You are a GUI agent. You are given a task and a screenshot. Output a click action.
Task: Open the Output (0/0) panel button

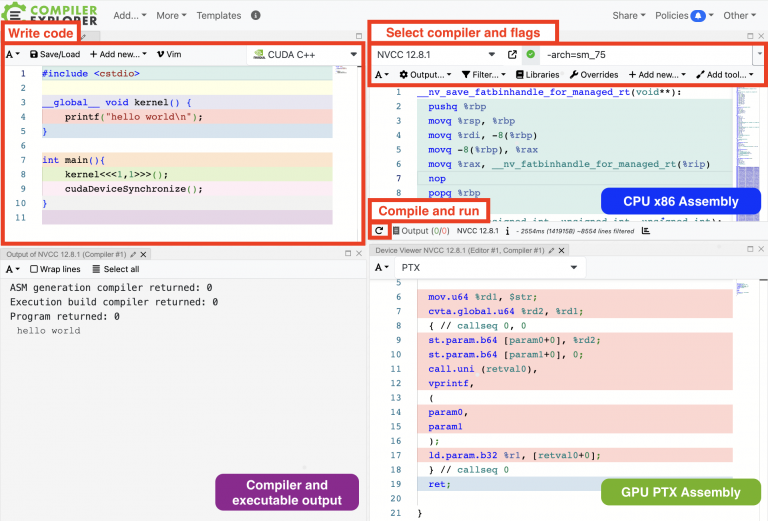point(421,231)
